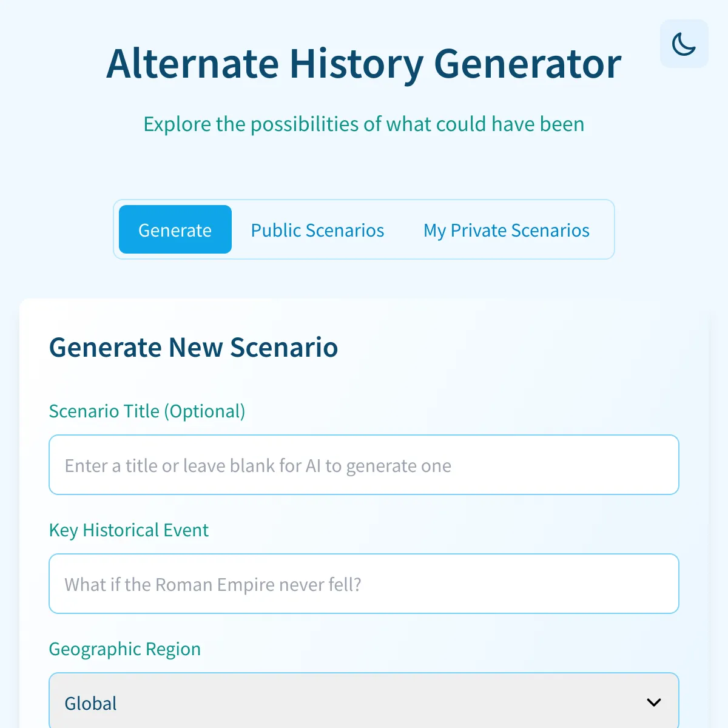This screenshot has width=728, height=728.
Task: Click the Roman Empire placeholder text
Action: click(x=213, y=584)
